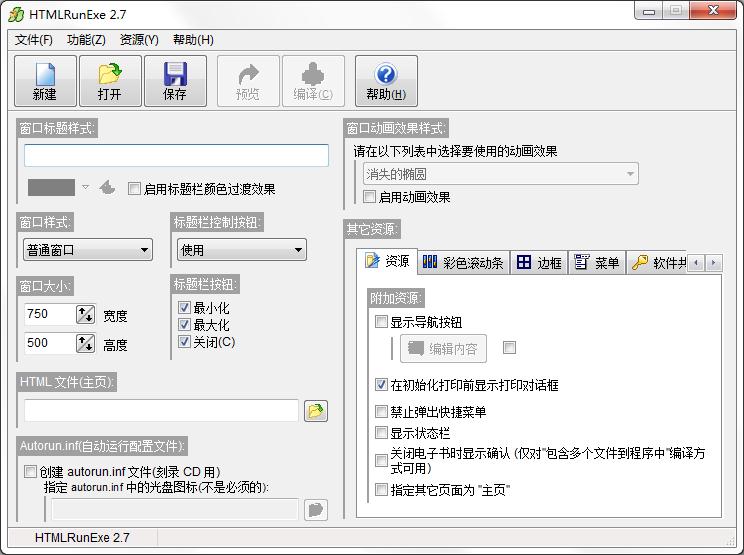Tick 显示状态栏 checkbox
The height and width of the screenshot is (555, 744).
point(381,432)
